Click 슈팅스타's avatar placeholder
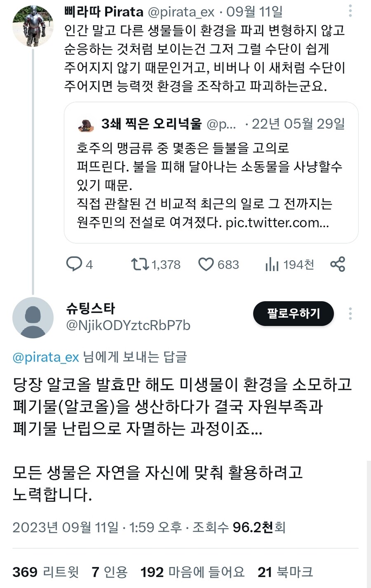Viewport: 371px width, 588px height. click(x=33, y=318)
